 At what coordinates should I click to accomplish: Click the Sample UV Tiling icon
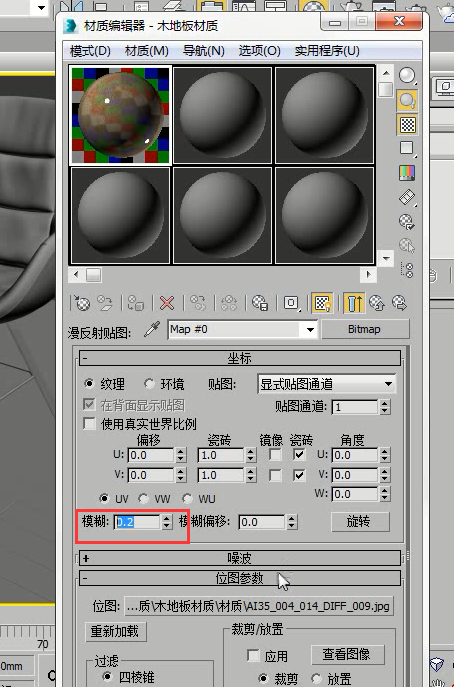coord(407,148)
